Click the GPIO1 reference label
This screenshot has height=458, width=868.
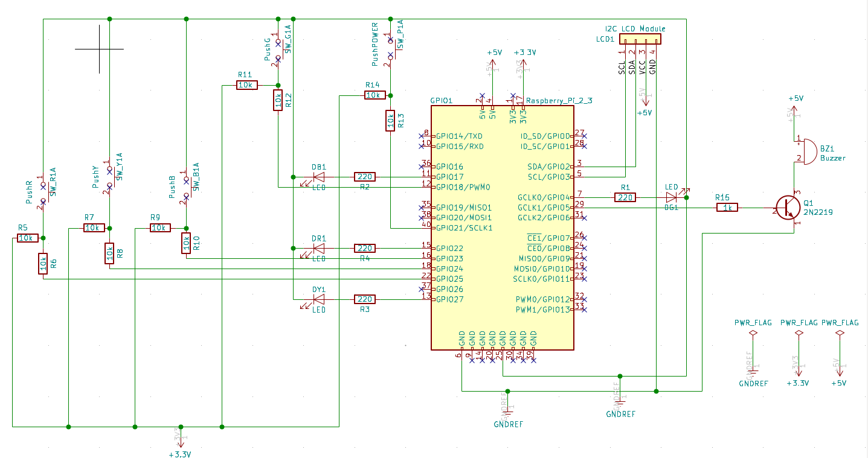[x=442, y=101]
